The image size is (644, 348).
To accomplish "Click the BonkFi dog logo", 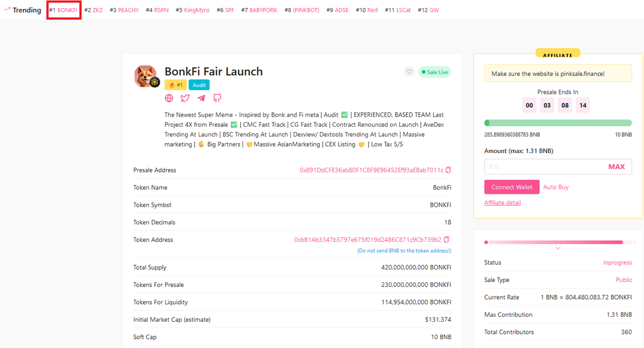I will pos(145,76).
